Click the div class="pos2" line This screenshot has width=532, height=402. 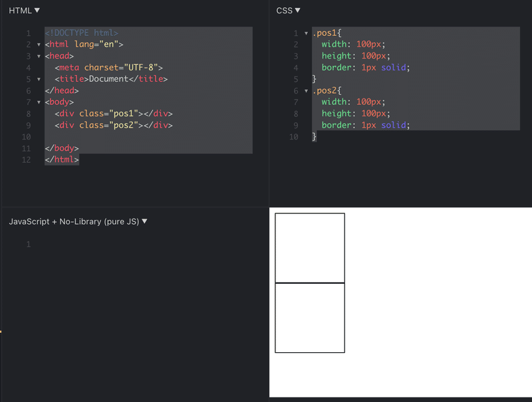(x=114, y=125)
